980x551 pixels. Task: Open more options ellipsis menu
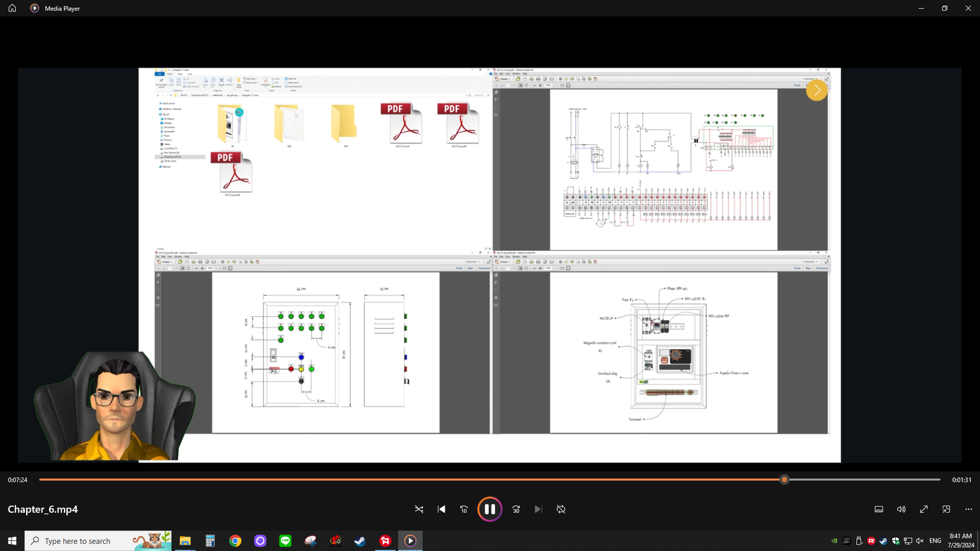point(969,509)
